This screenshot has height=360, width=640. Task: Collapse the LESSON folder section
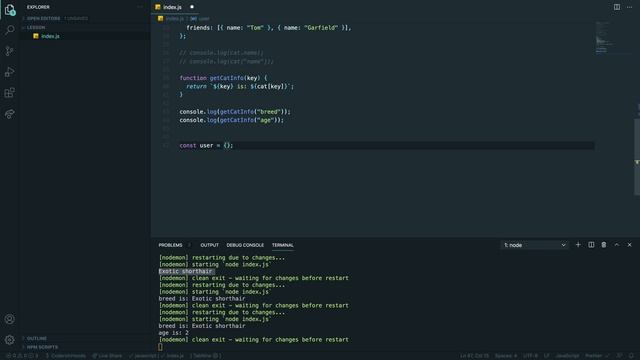[x=85, y=27]
